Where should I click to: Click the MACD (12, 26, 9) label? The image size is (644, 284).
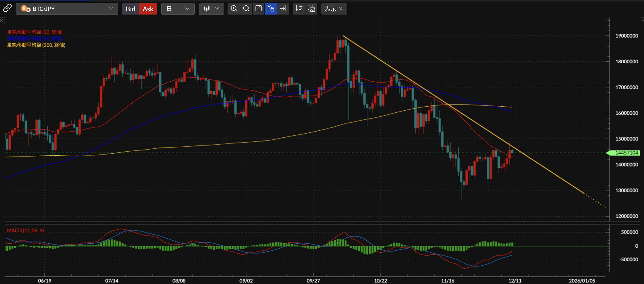25,230
